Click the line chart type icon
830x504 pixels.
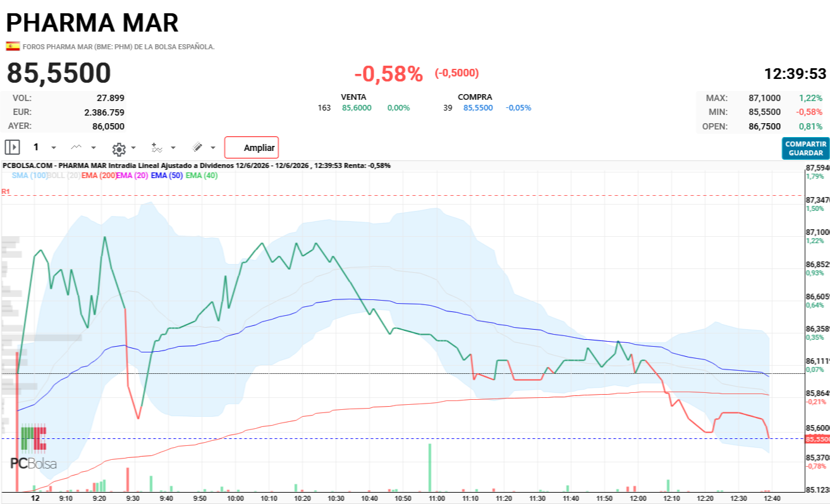[x=76, y=147]
